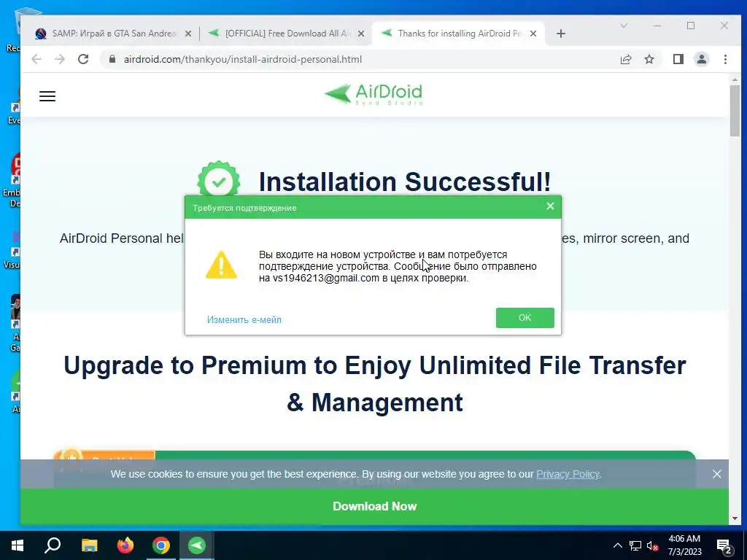Click the 'Installation Successful!' heading

click(x=405, y=182)
